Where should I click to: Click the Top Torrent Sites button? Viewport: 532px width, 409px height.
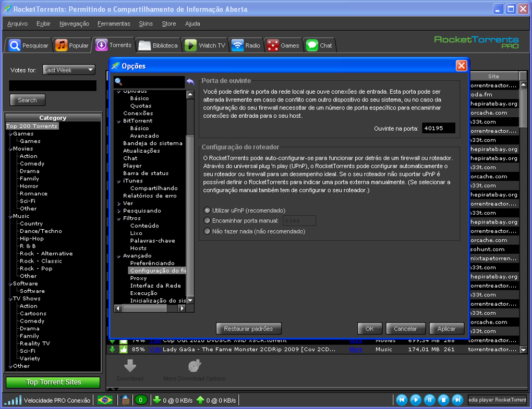53,382
